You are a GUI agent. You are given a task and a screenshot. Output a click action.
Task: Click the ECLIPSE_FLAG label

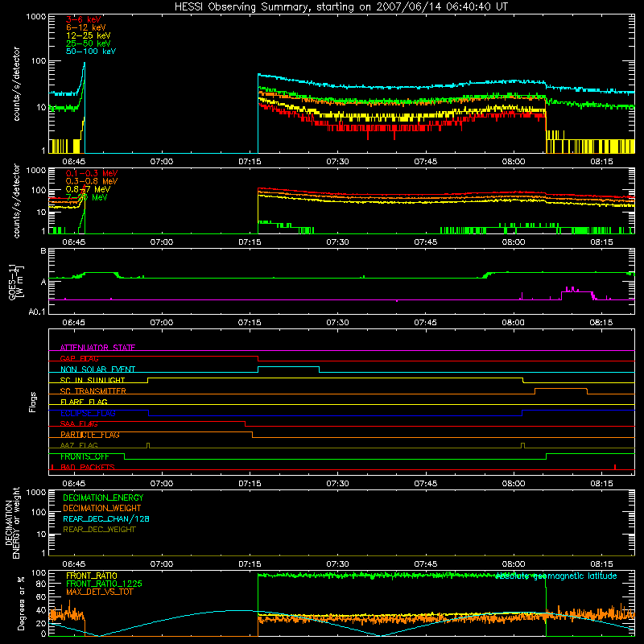coord(88,413)
